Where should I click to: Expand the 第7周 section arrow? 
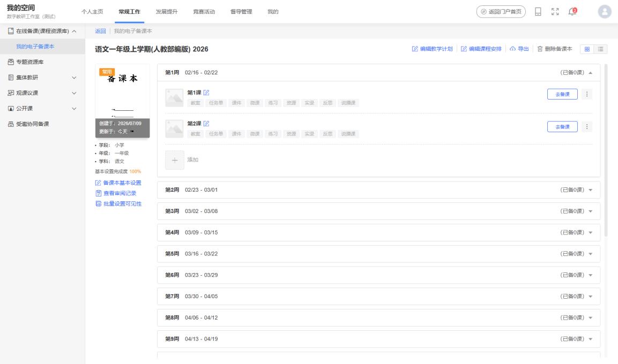(591, 297)
